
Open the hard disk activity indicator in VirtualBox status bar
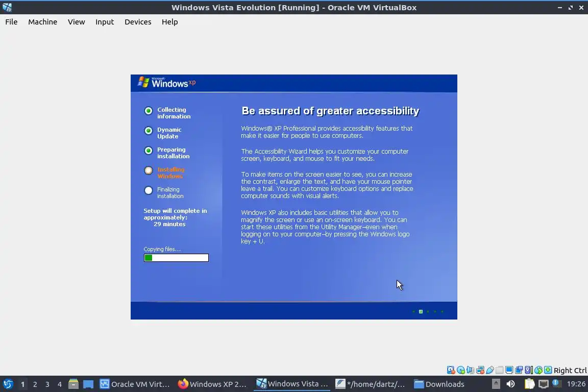[451, 370]
